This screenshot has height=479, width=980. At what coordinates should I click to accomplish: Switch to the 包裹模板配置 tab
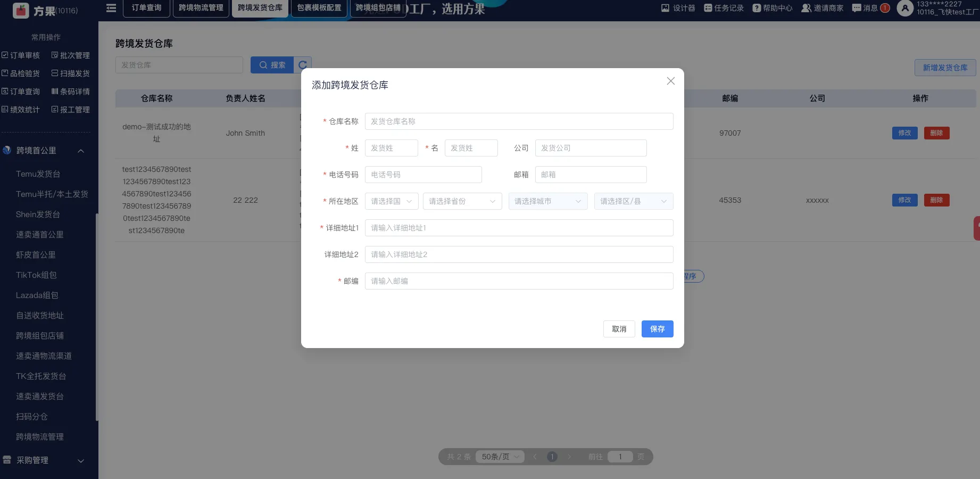coord(319,8)
